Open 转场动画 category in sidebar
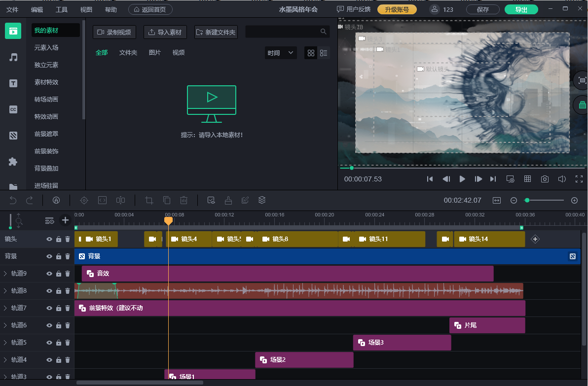Screen dimensions: 588x386 click(x=46, y=99)
